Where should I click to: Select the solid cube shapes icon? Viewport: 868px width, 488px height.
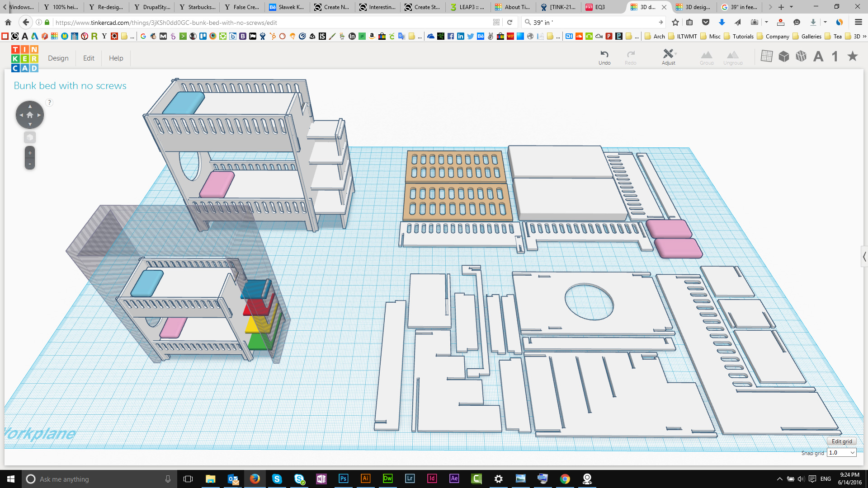tap(784, 56)
